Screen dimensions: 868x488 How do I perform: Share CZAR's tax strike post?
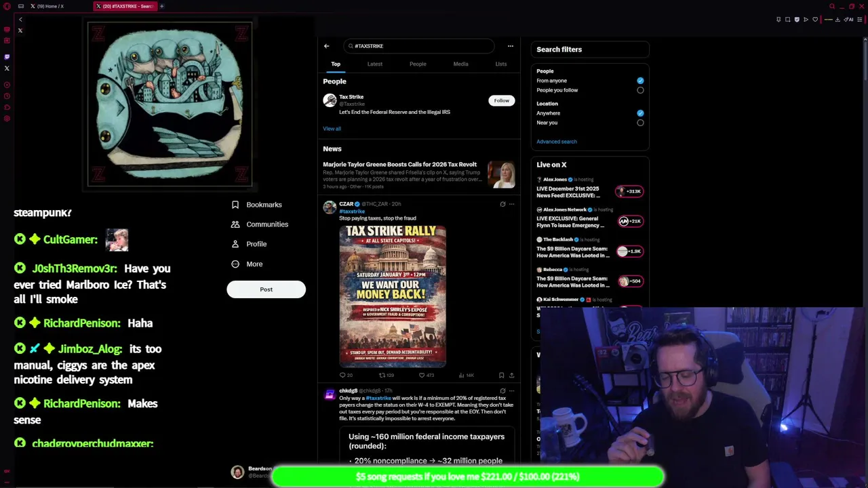[x=511, y=375]
